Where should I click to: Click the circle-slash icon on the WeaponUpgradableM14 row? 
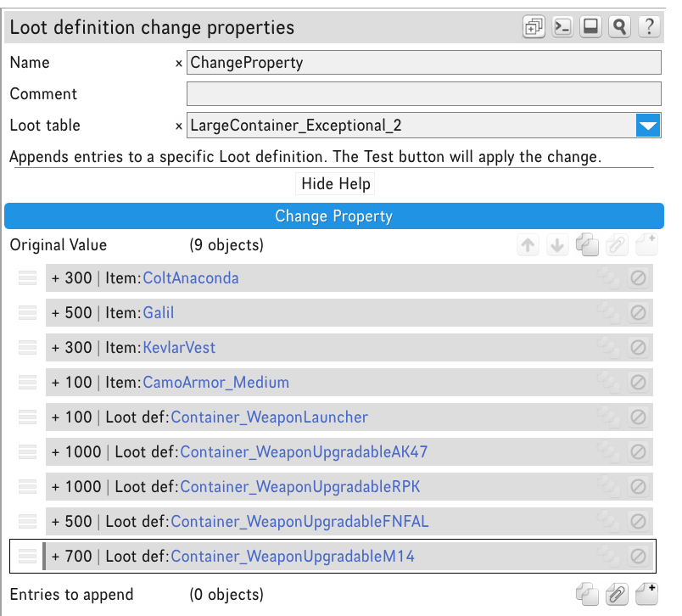(x=638, y=557)
